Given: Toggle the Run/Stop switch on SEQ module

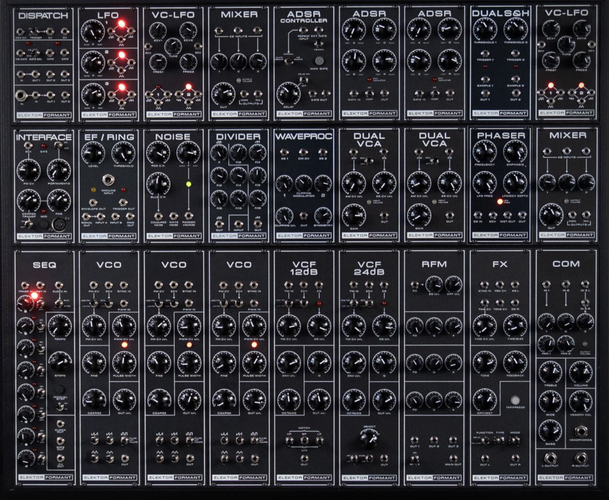Looking at the screenshot, I should point(59,303).
